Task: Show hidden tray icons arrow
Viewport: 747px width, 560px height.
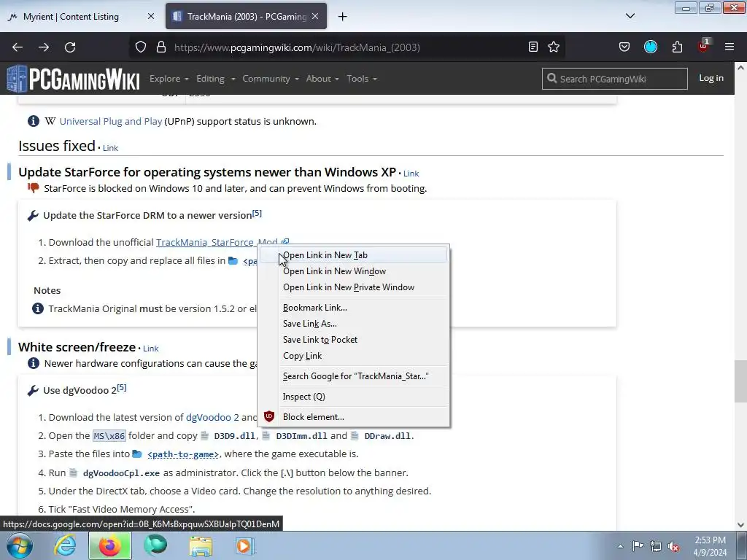Action: click(x=620, y=546)
